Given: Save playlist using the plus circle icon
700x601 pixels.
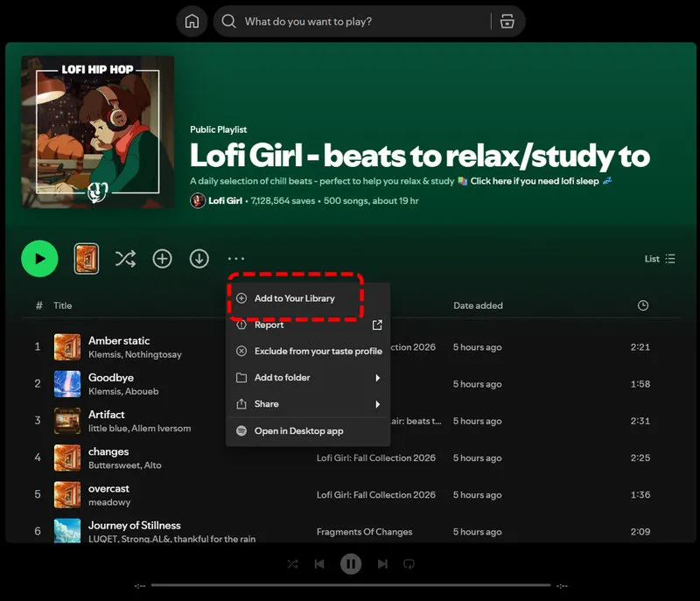Looking at the screenshot, I should [x=162, y=259].
